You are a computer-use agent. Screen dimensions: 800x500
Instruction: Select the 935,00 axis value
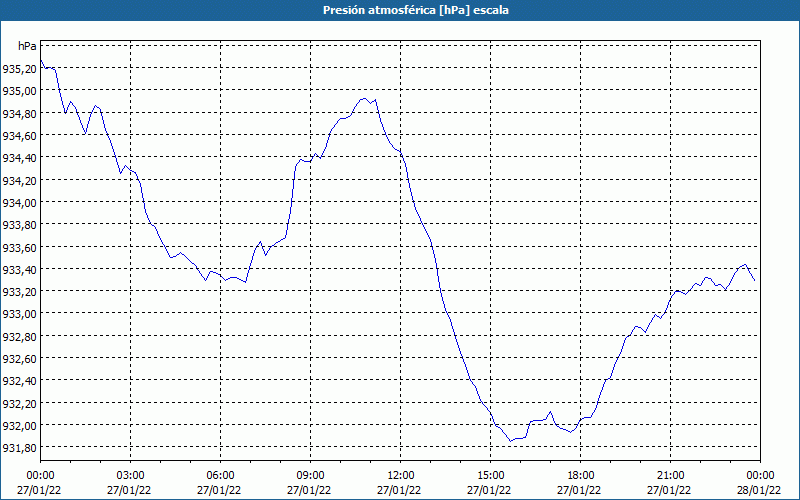[19, 90]
